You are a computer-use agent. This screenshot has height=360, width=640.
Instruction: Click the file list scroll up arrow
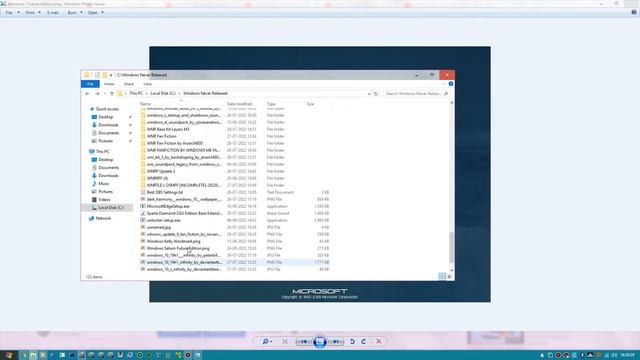[451, 103]
